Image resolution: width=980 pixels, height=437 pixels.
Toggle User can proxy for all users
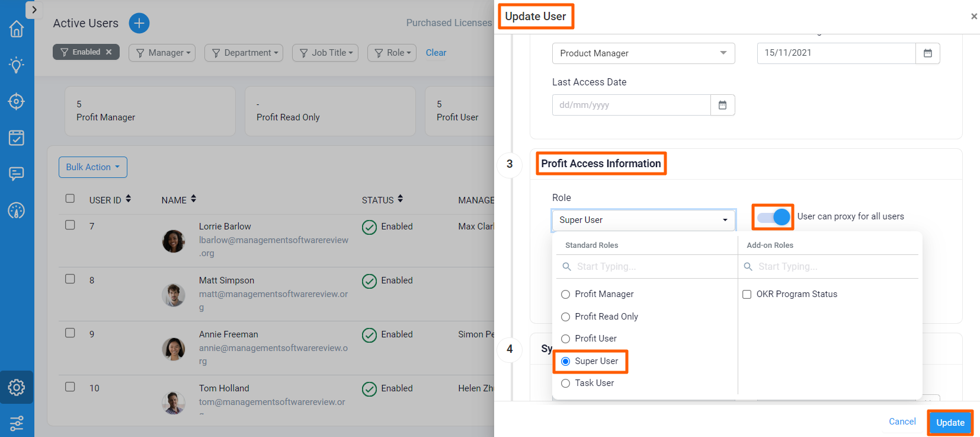click(774, 217)
